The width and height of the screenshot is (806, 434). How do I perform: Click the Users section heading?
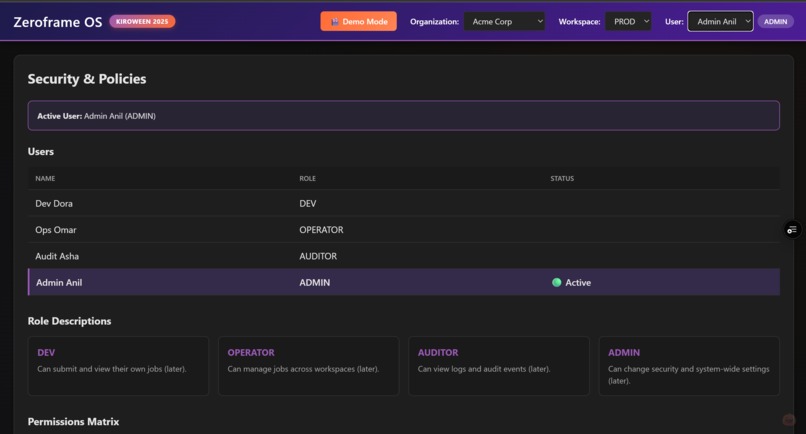[41, 152]
